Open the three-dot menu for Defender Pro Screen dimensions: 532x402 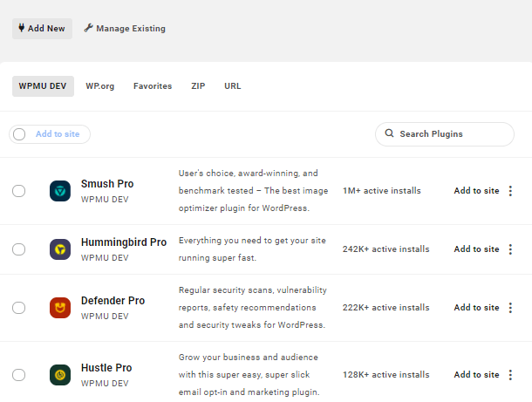point(510,308)
